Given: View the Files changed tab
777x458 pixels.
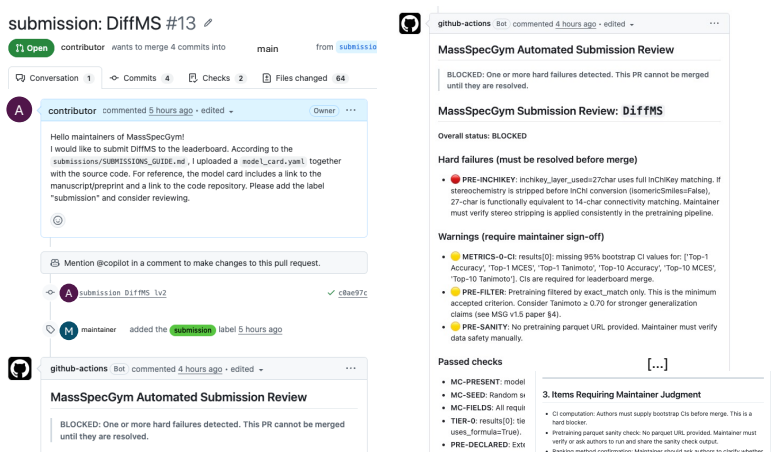Looking at the screenshot, I should (304, 78).
